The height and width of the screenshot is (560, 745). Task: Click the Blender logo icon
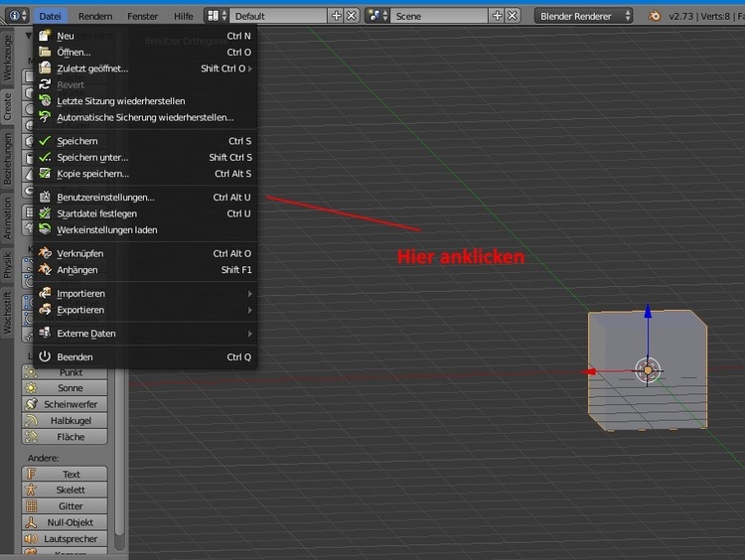point(654,16)
